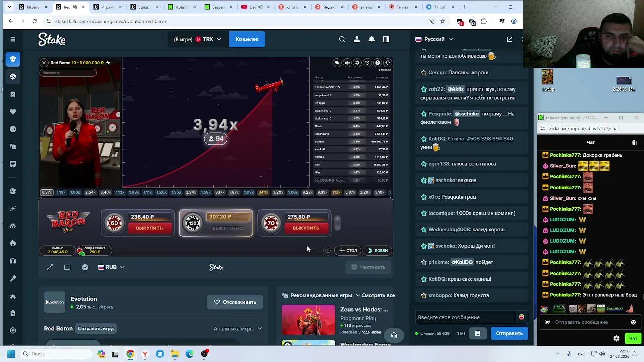Mute the Red Baron game sound
Screen dimensions: 644x362
pos(347,63)
